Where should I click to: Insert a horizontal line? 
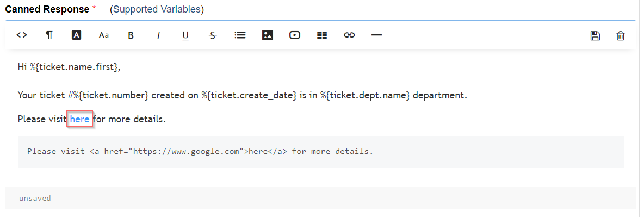coord(376,35)
